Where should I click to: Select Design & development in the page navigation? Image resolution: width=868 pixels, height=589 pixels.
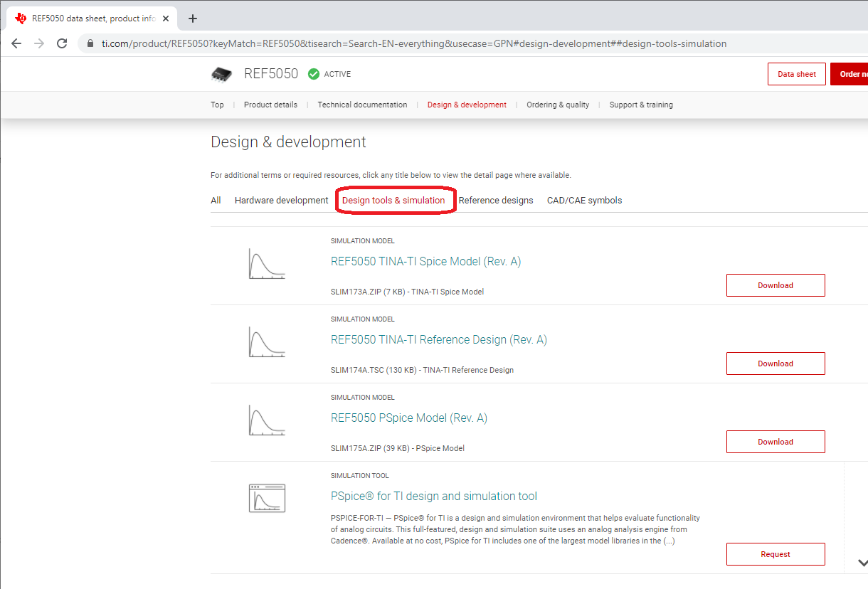click(467, 105)
